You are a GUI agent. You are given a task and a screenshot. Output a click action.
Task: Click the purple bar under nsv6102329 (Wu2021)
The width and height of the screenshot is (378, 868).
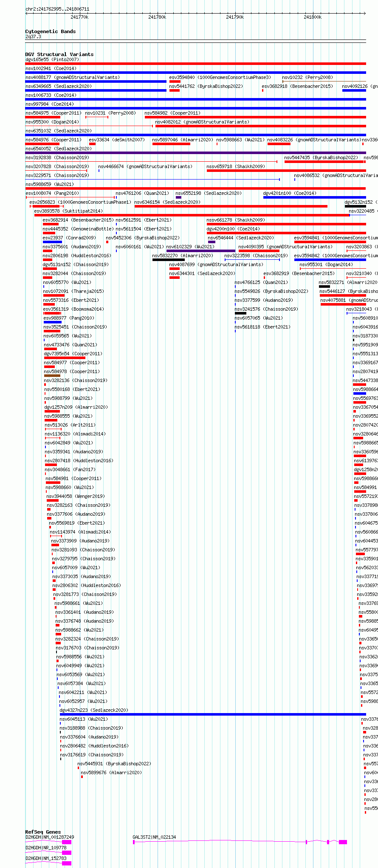(x=201, y=251)
